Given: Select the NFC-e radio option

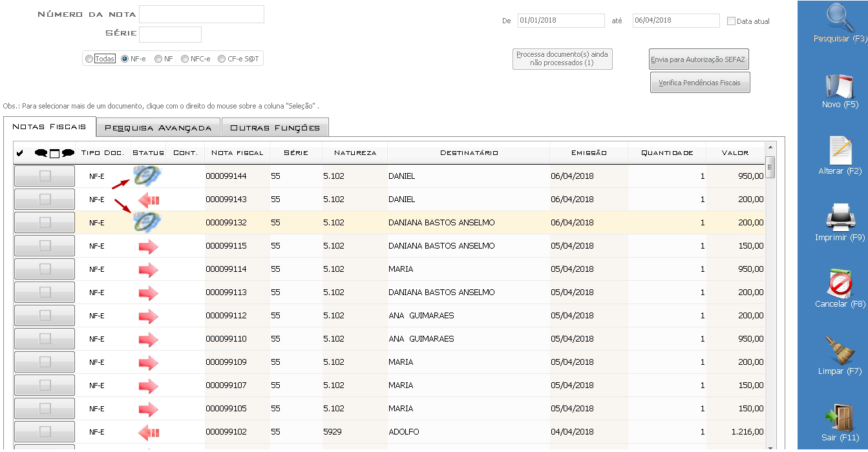Looking at the screenshot, I should 185,59.
